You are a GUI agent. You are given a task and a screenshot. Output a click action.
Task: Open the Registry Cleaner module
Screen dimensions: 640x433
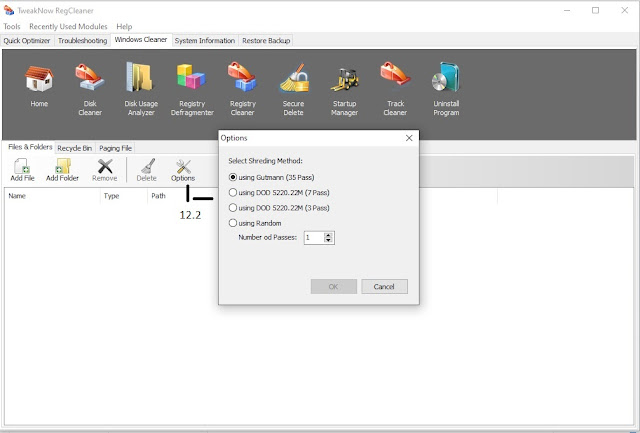tap(242, 89)
